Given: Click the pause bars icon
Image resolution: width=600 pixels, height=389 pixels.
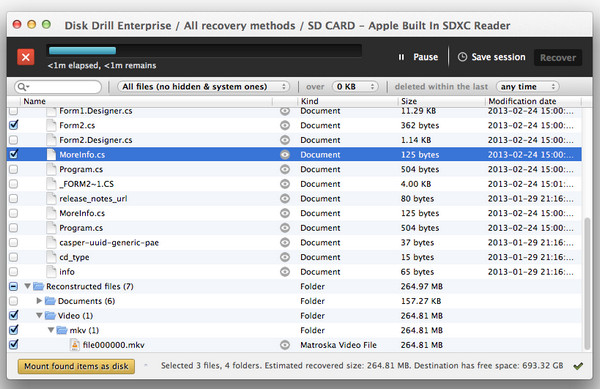Looking at the screenshot, I should coord(401,57).
